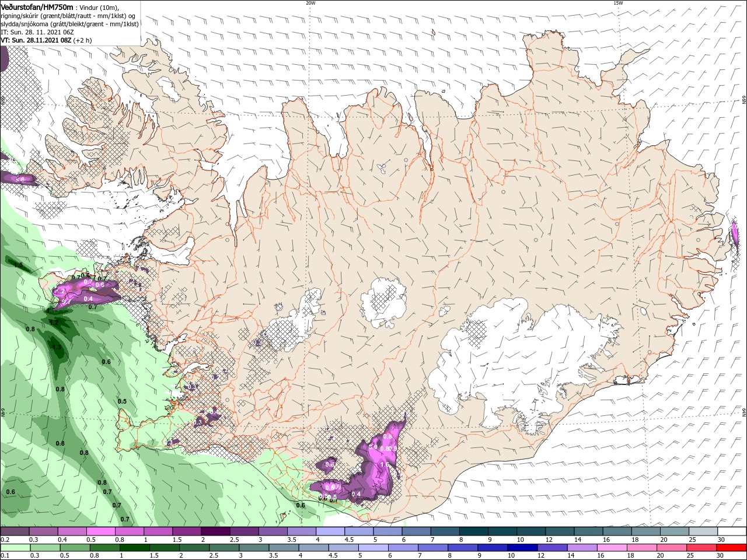Pick the 0.2 swatch in the upper legend row
The image size is (747, 560).
pos(15,531)
